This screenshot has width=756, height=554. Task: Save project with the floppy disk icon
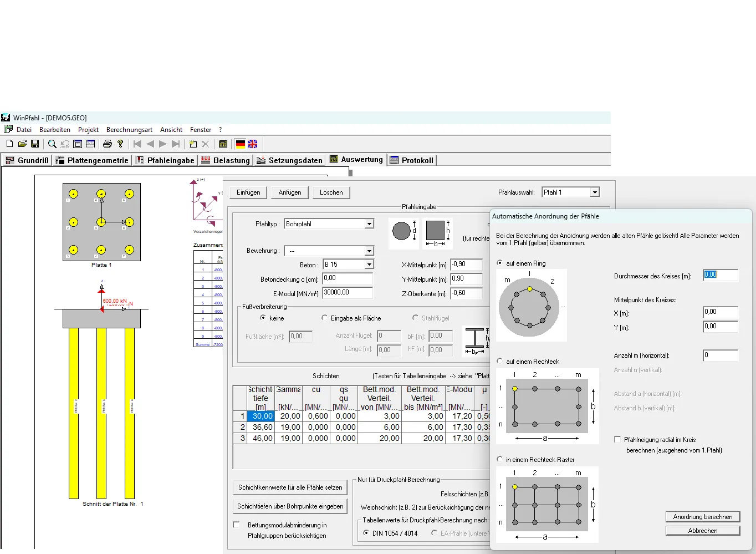34,144
